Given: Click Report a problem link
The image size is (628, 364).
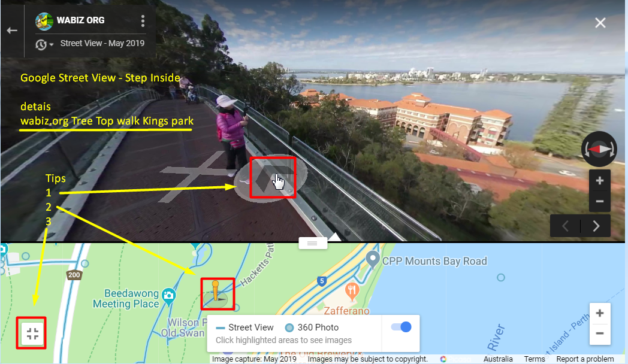Looking at the screenshot, I should tap(585, 359).
